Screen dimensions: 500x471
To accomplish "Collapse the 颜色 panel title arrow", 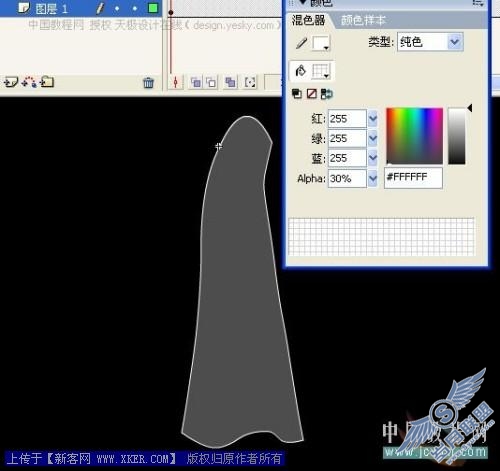I will coord(303,2).
